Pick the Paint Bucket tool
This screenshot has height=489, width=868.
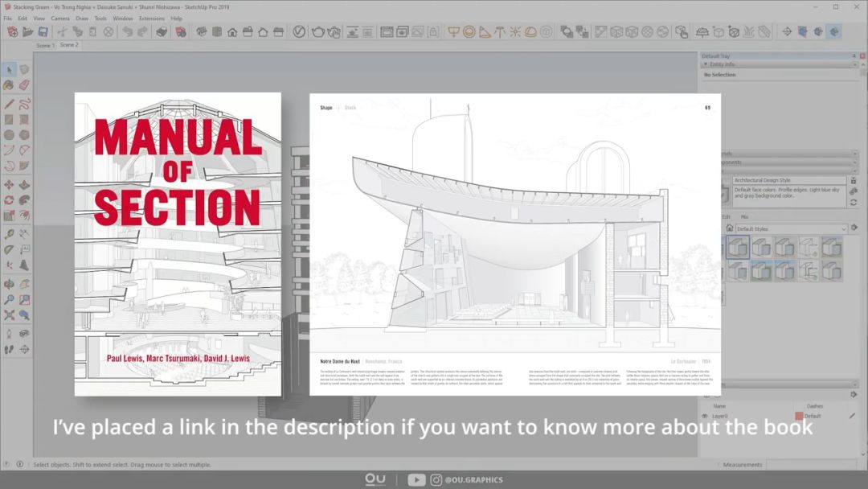point(9,85)
